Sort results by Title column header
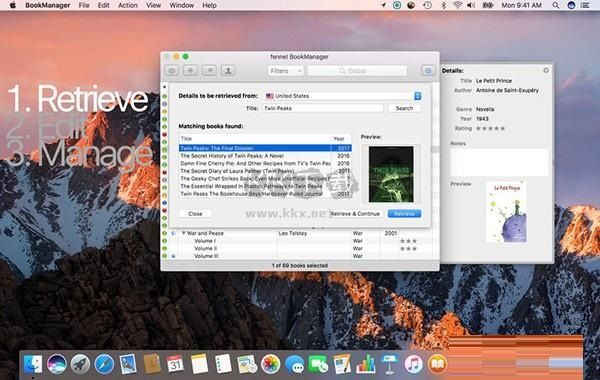Viewport: 600px width, 380px height. point(255,139)
